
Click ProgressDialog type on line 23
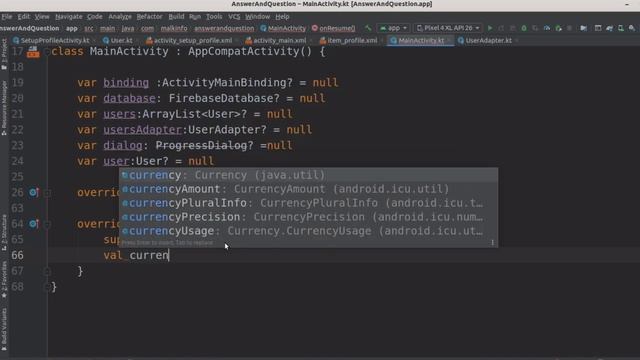(x=202, y=145)
